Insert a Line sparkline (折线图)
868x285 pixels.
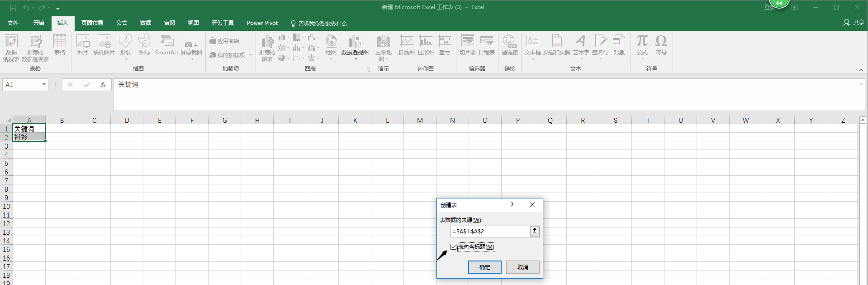pyautogui.click(x=407, y=45)
